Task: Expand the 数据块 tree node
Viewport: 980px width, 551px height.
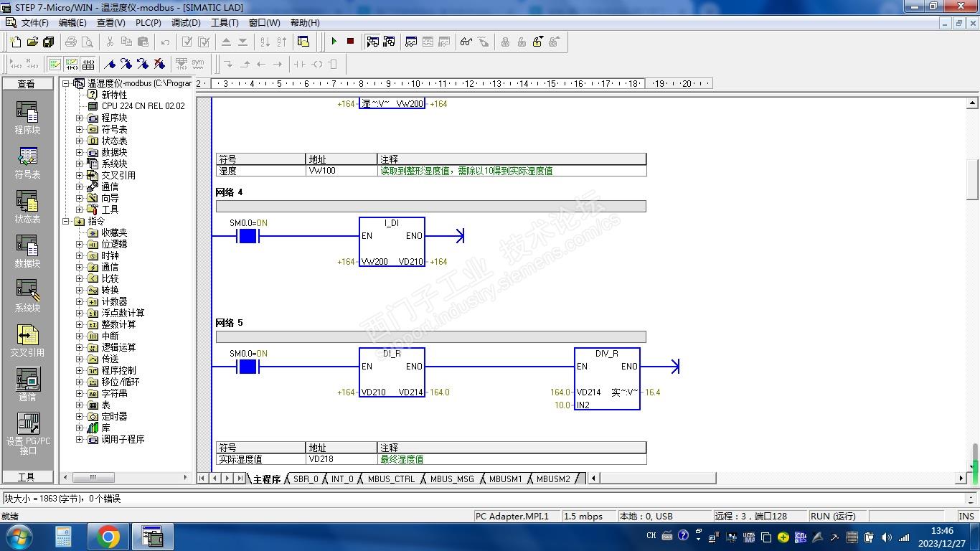Action: coord(80,152)
